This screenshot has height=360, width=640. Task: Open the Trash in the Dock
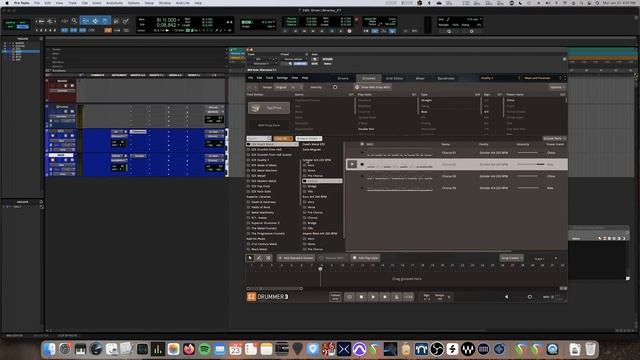590,349
